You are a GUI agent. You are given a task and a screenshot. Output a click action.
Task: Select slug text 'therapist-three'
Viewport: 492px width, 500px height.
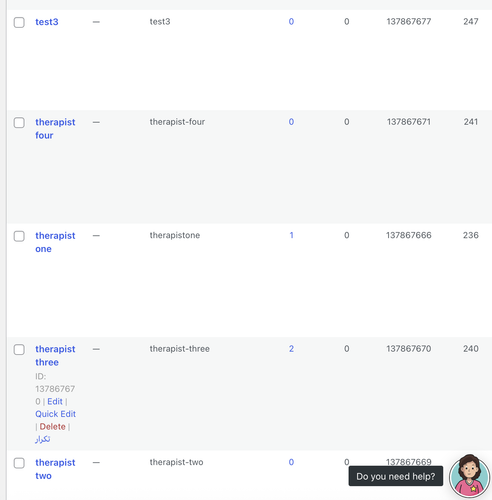click(180, 349)
